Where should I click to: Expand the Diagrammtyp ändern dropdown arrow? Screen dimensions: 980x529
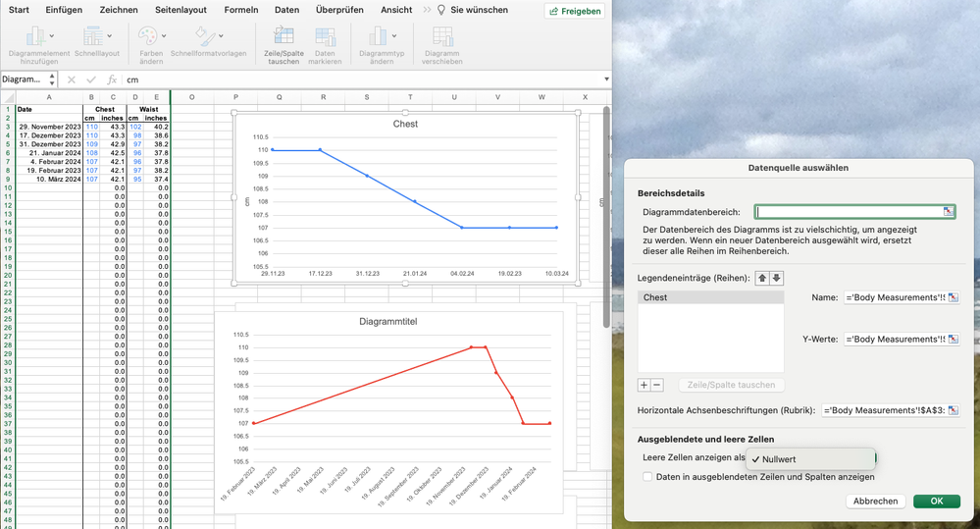(x=394, y=36)
